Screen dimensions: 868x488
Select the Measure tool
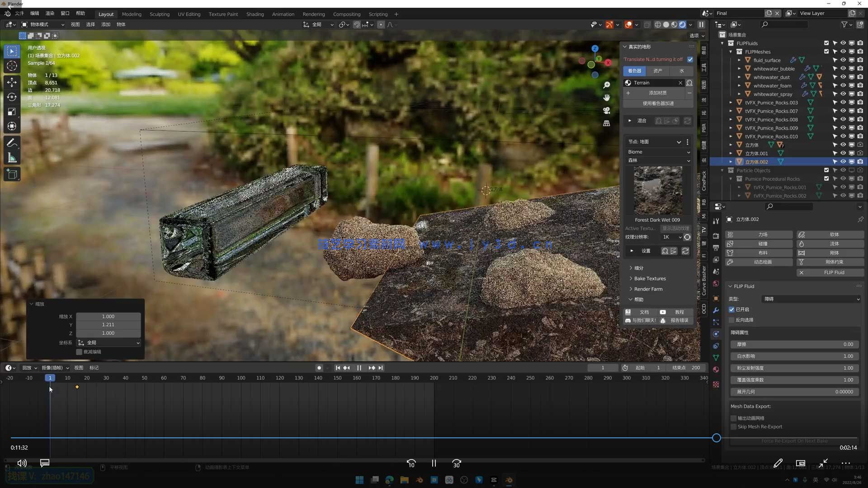12,158
